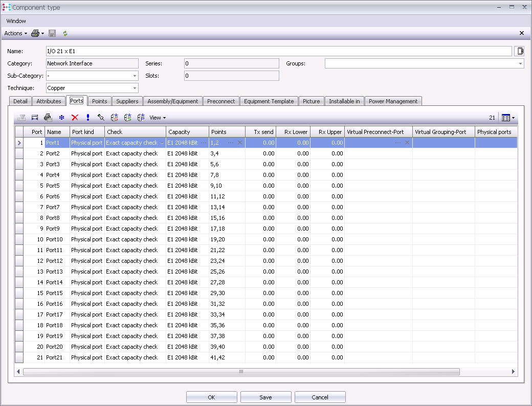
Task: Click the red X delete icon
Action: tap(75, 118)
